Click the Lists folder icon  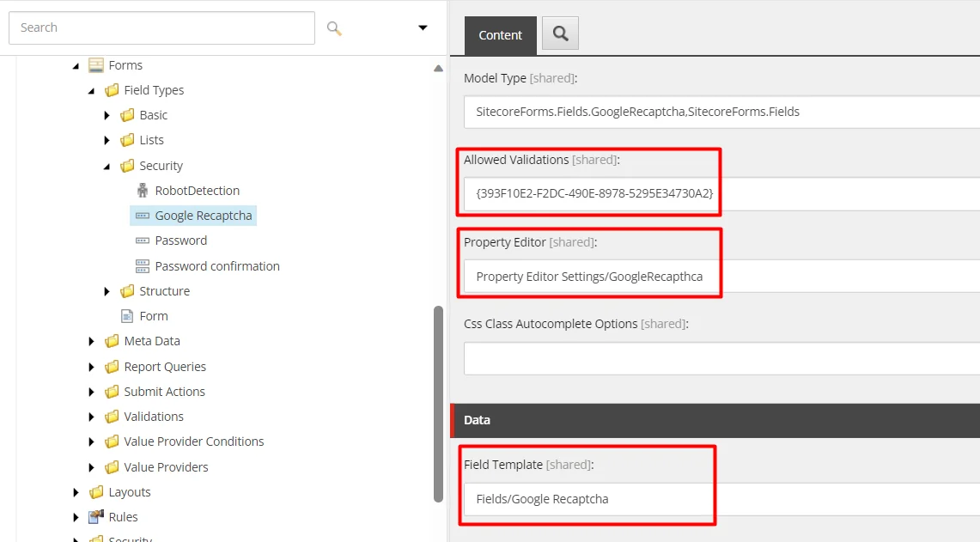tap(127, 140)
